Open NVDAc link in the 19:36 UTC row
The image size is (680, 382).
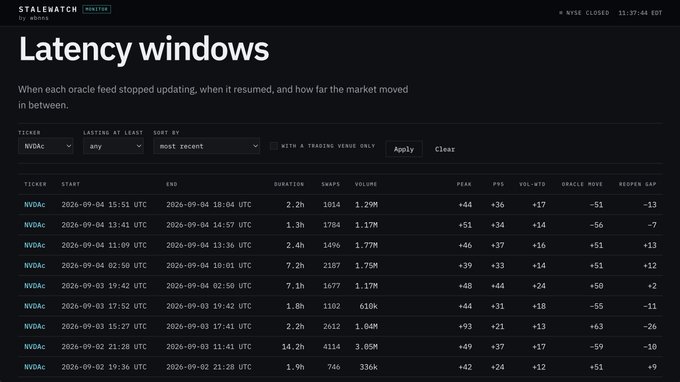pos(35,367)
